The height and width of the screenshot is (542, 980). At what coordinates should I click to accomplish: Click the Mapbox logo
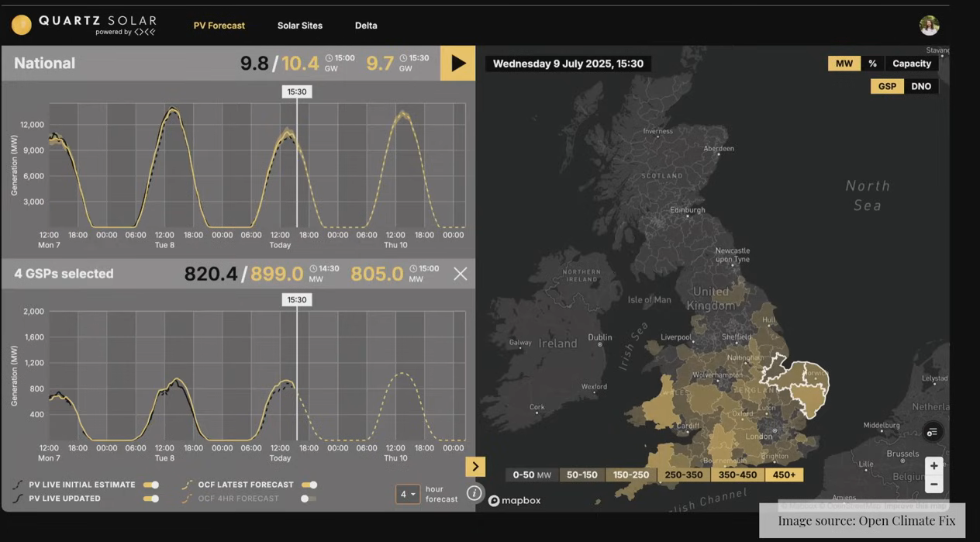tap(515, 500)
